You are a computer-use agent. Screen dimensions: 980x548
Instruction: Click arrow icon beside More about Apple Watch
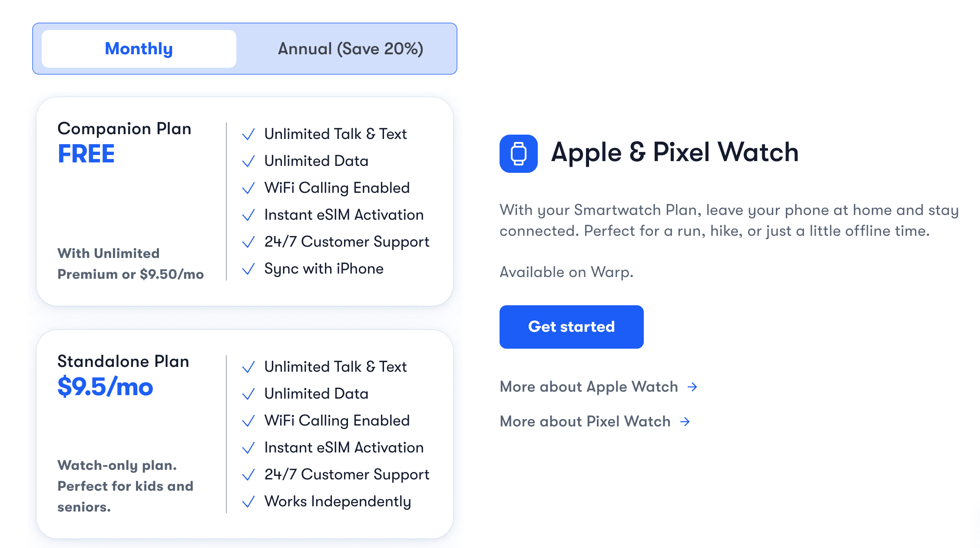point(692,387)
